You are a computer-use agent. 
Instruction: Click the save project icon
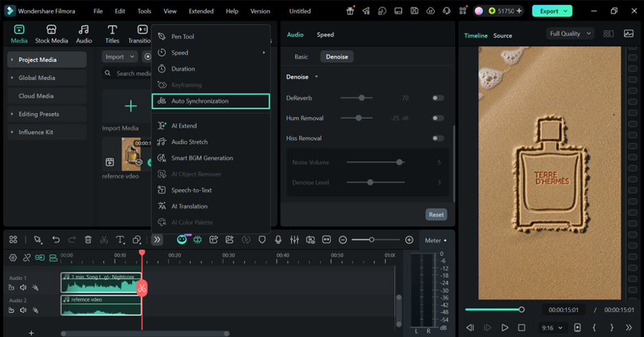tap(414, 11)
